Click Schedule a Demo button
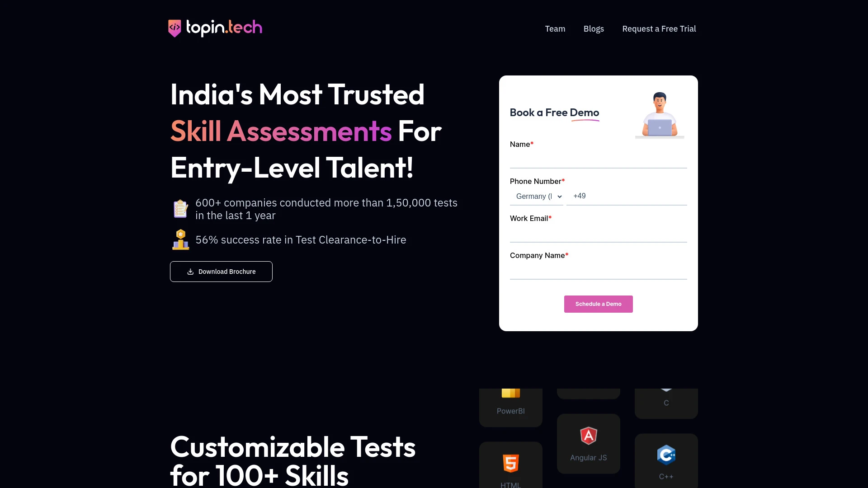 (599, 304)
